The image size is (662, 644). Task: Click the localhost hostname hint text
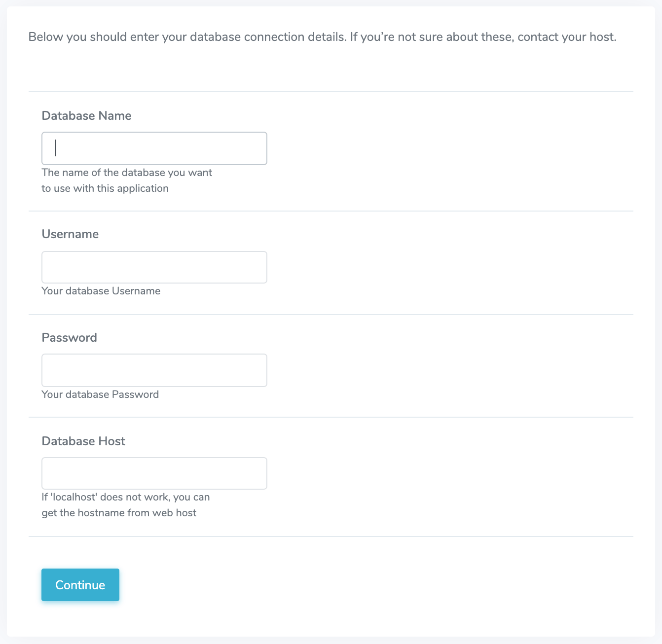point(126,504)
